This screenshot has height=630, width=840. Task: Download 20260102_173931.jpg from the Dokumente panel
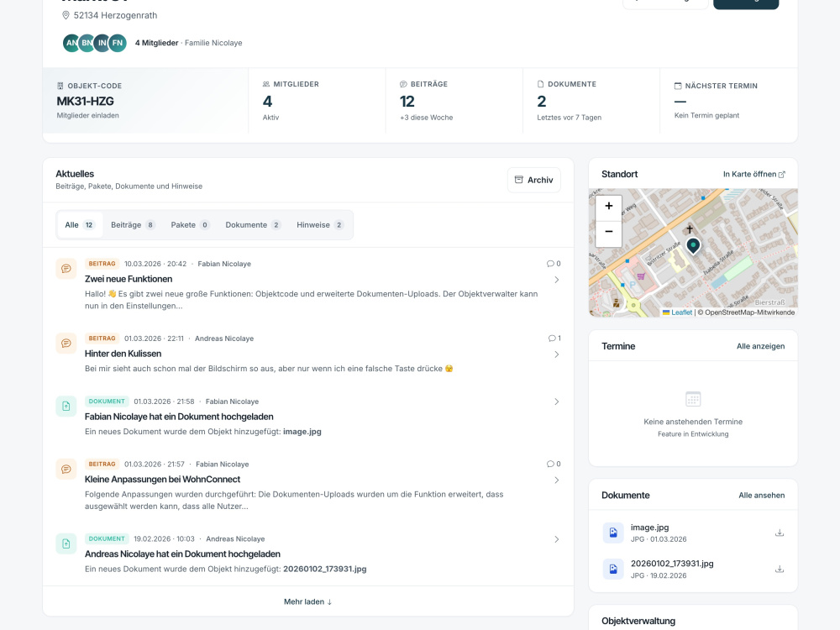780,569
